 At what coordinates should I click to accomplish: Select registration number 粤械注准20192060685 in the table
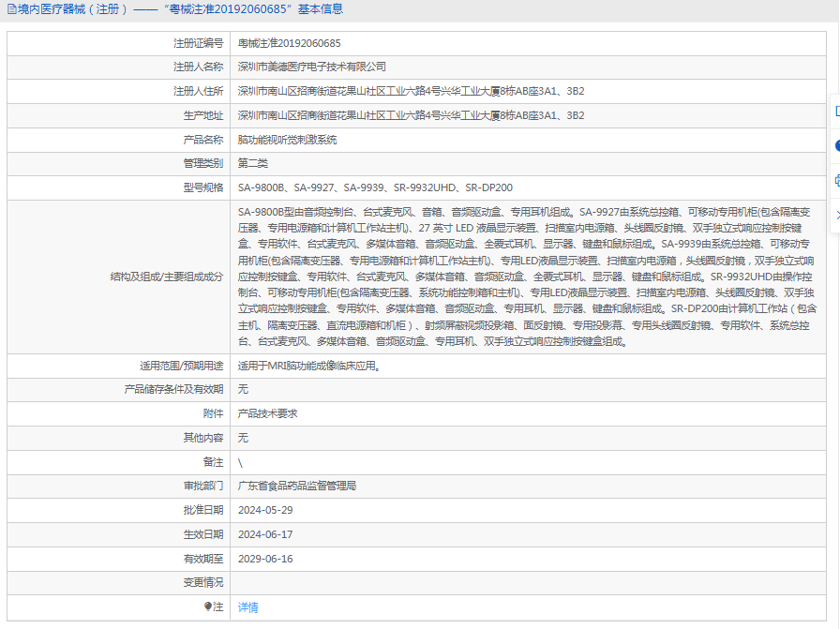[x=290, y=43]
